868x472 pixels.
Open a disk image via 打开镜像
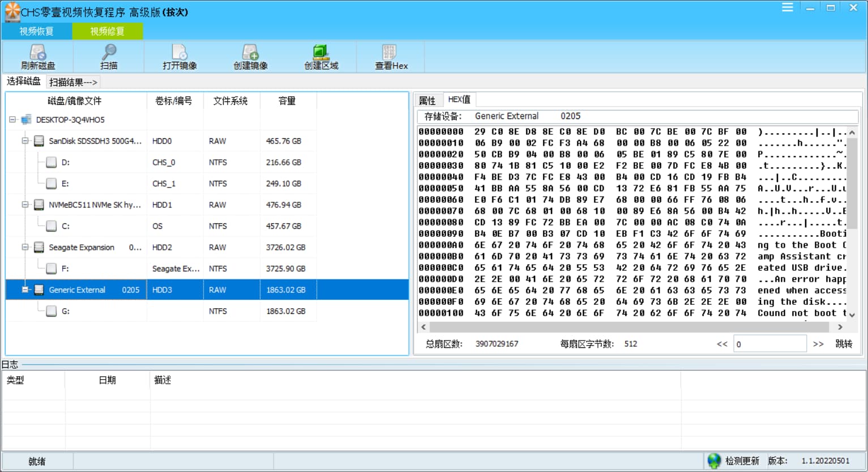pos(178,56)
